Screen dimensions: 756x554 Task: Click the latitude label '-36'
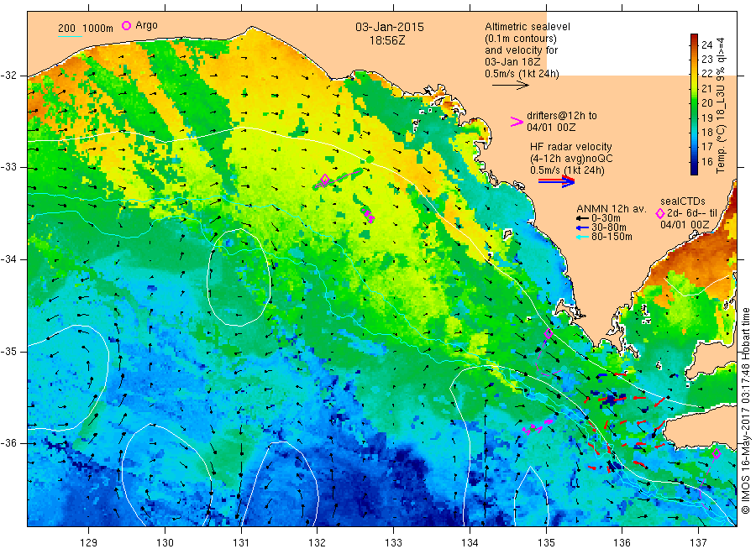[8, 443]
